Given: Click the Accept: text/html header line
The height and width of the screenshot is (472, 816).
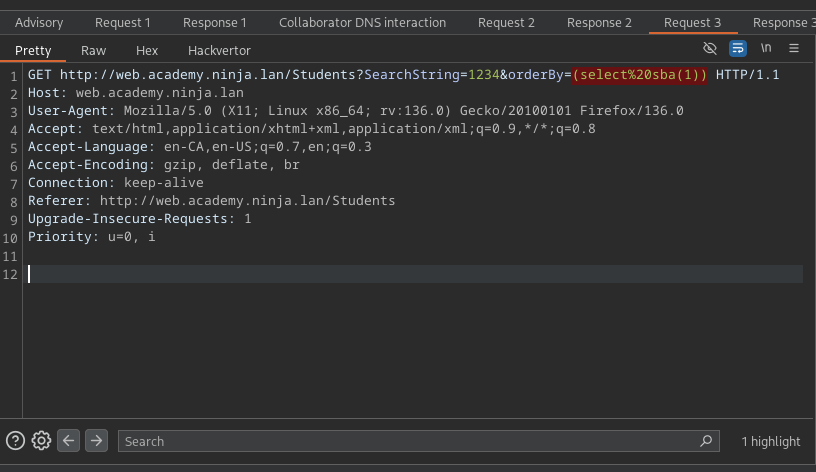Looking at the screenshot, I should (312, 129).
